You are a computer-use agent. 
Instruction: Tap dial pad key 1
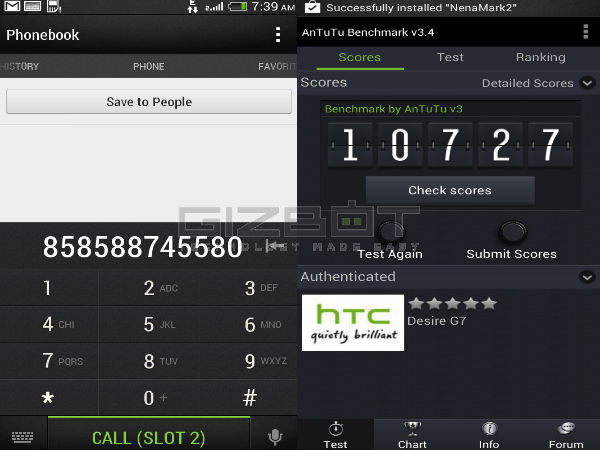point(49,288)
